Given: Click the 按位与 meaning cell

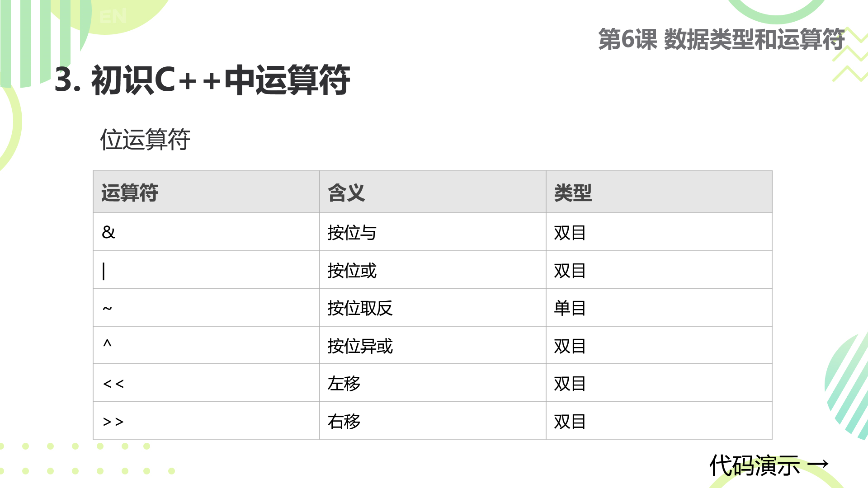Looking at the screenshot, I should point(433,232).
